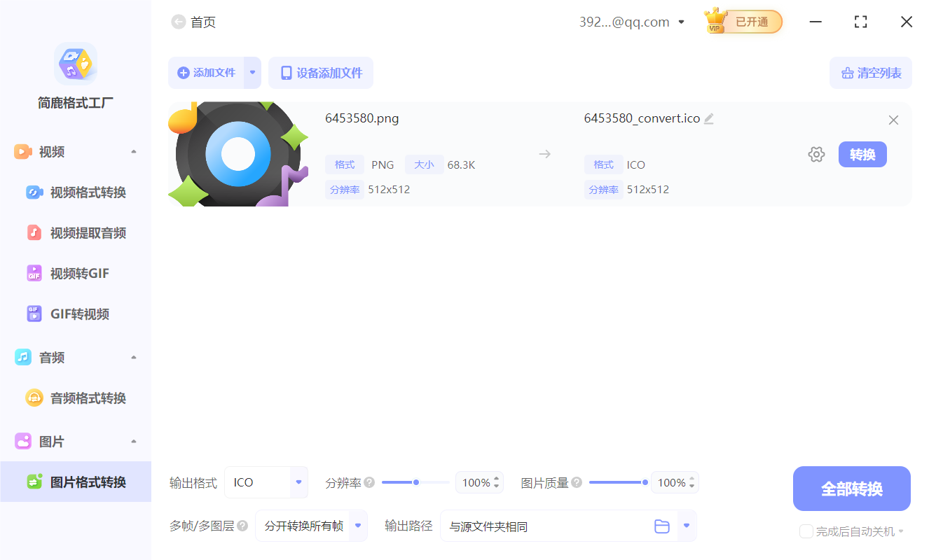
Task: Click the 全部转换 button
Action: (x=851, y=488)
